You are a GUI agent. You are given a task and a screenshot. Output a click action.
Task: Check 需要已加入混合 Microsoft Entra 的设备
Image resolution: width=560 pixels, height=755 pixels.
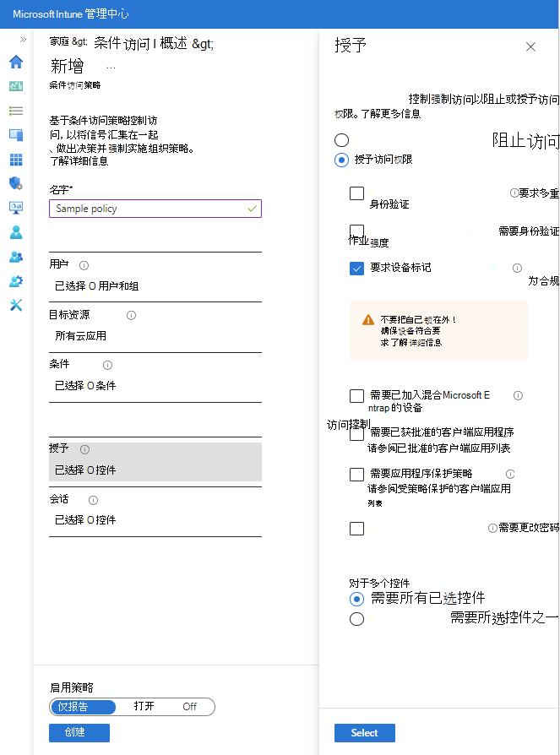(x=356, y=396)
